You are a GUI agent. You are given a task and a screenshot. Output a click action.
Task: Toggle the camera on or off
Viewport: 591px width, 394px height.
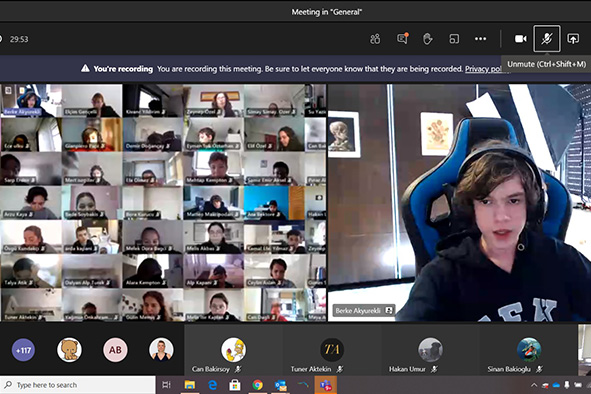click(521, 39)
